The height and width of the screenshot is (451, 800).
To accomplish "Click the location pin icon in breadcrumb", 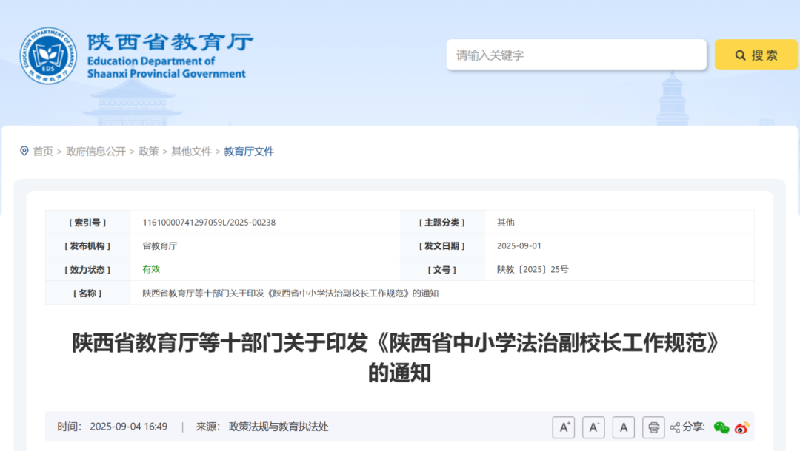I will tap(24, 151).
